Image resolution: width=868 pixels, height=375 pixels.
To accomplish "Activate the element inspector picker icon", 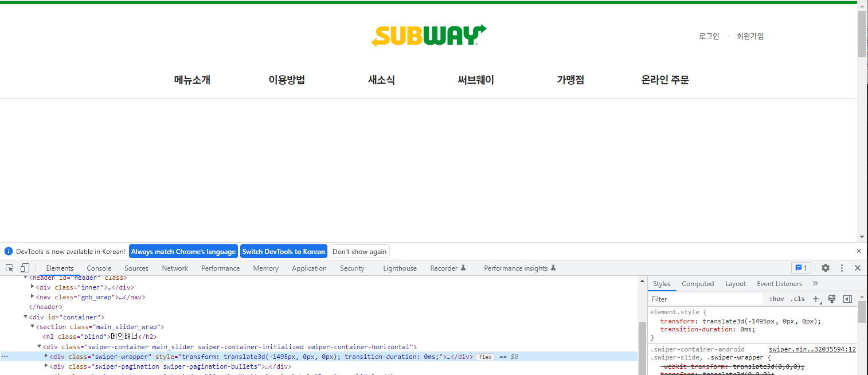I will pyautogui.click(x=10, y=268).
